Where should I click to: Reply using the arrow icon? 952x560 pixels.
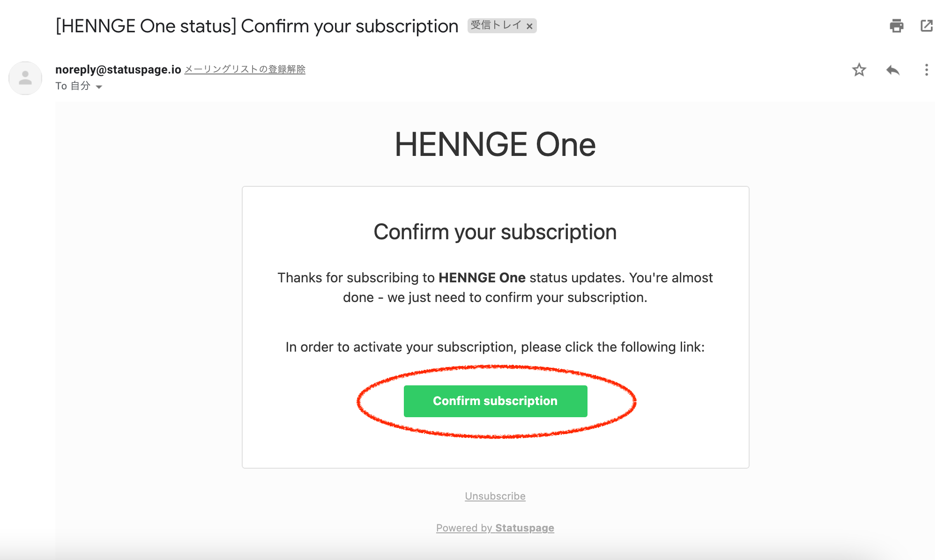coord(893,70)
